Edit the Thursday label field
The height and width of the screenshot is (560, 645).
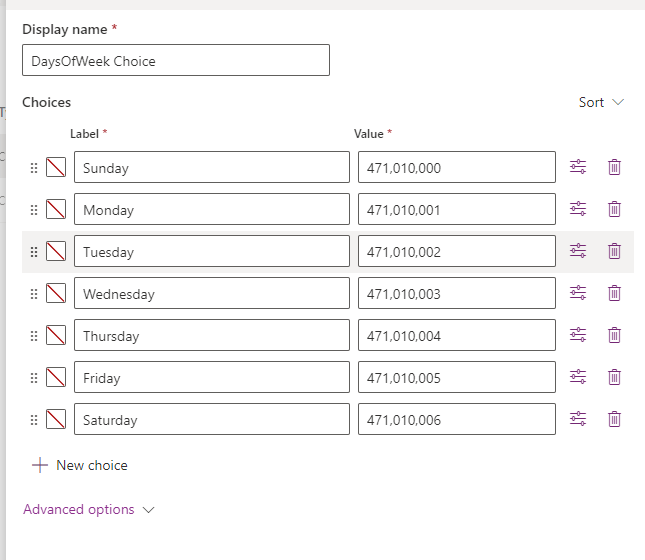tap(212, 335)
